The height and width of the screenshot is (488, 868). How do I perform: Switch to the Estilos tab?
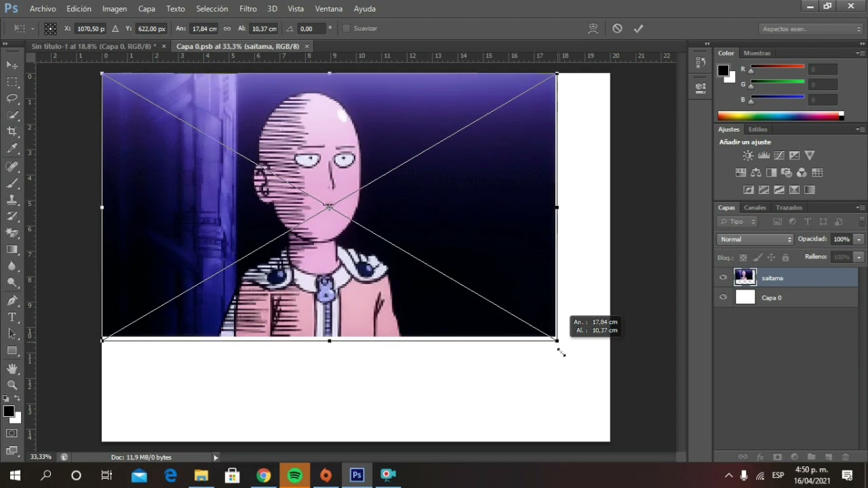757,129
